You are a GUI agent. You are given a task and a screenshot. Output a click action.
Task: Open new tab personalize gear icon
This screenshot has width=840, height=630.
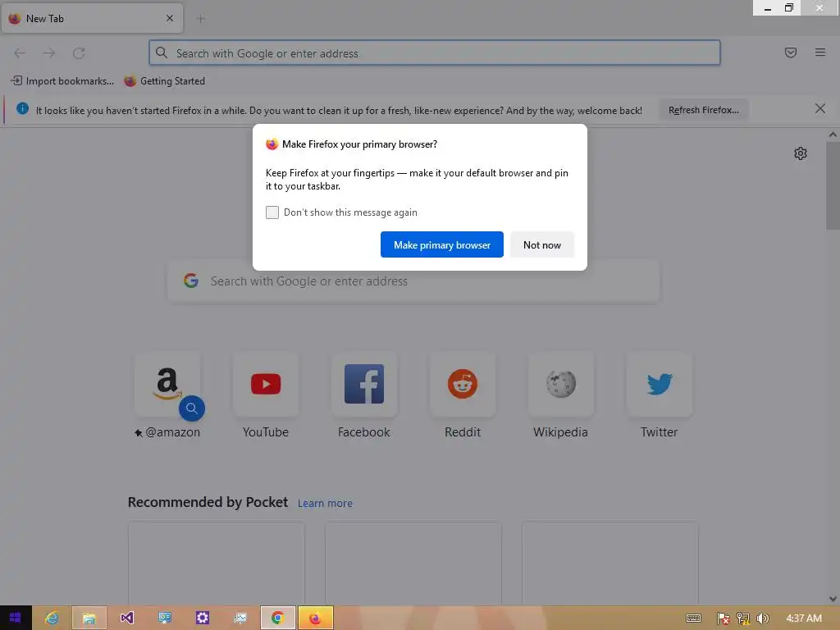[x=801, y=153]
